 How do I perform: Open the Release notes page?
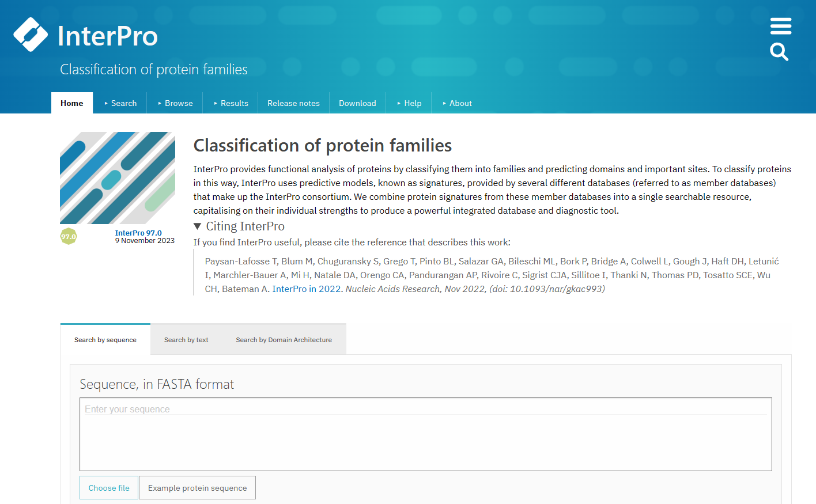coord(293,103)
